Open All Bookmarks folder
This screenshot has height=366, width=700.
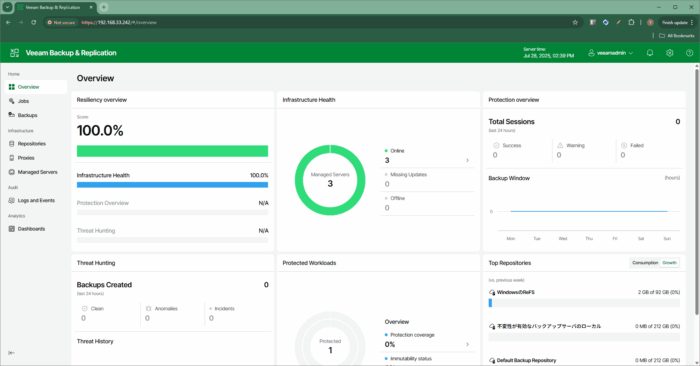point(677,36)
